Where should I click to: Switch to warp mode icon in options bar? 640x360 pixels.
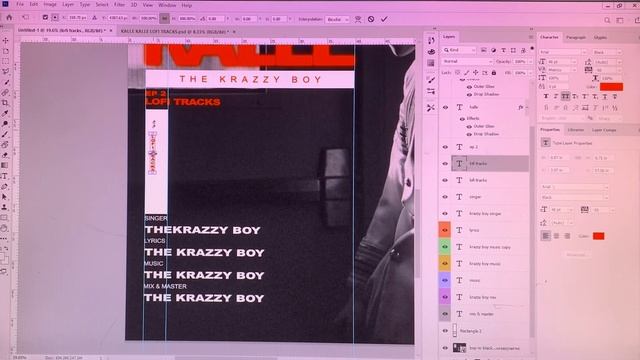tap(358, 19)
